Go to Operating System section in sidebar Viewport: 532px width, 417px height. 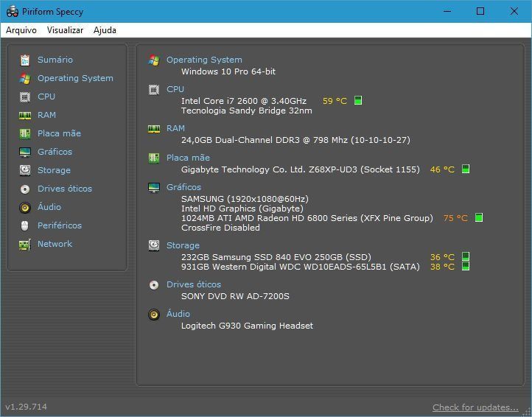coord(75,78)
